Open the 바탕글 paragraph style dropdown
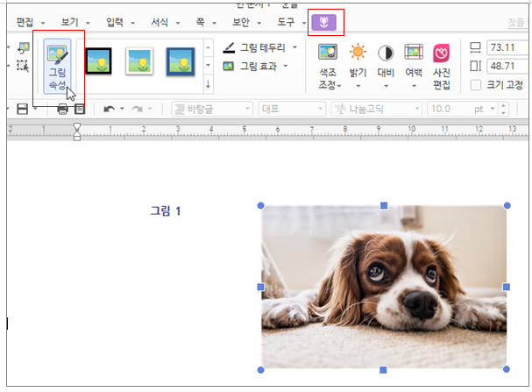This screenshot has width=532, height=392. coord(212,110)
